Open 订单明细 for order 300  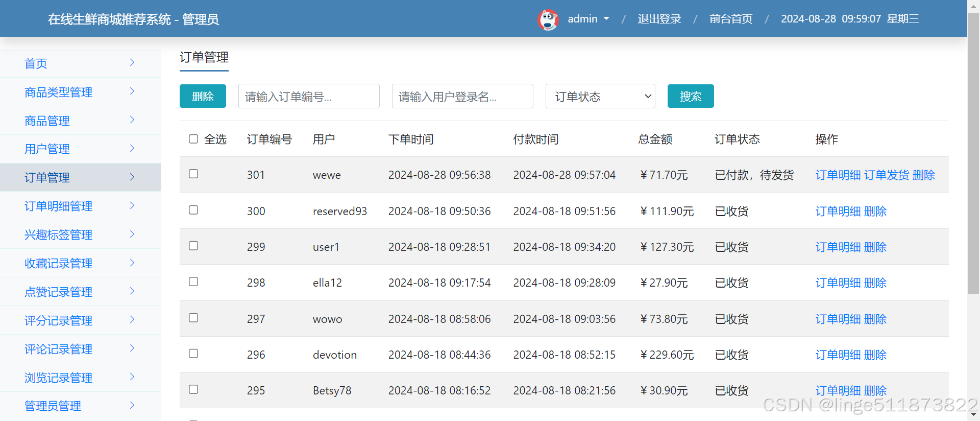838,211
